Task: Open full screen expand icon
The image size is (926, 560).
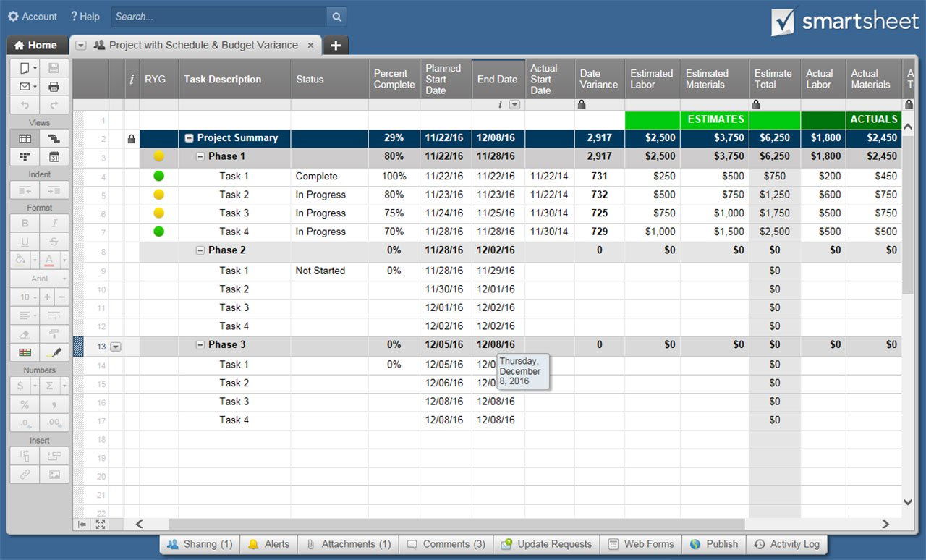Action: 100,525
